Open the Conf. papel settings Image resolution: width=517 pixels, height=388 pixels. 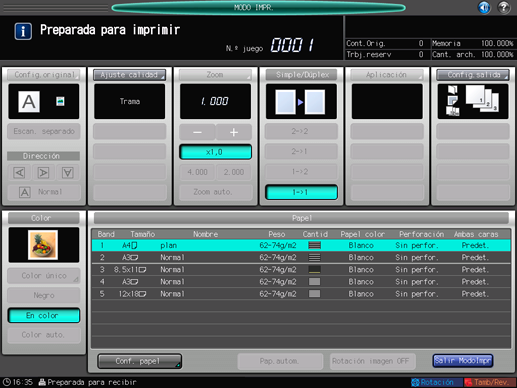(x=140, y=361)
